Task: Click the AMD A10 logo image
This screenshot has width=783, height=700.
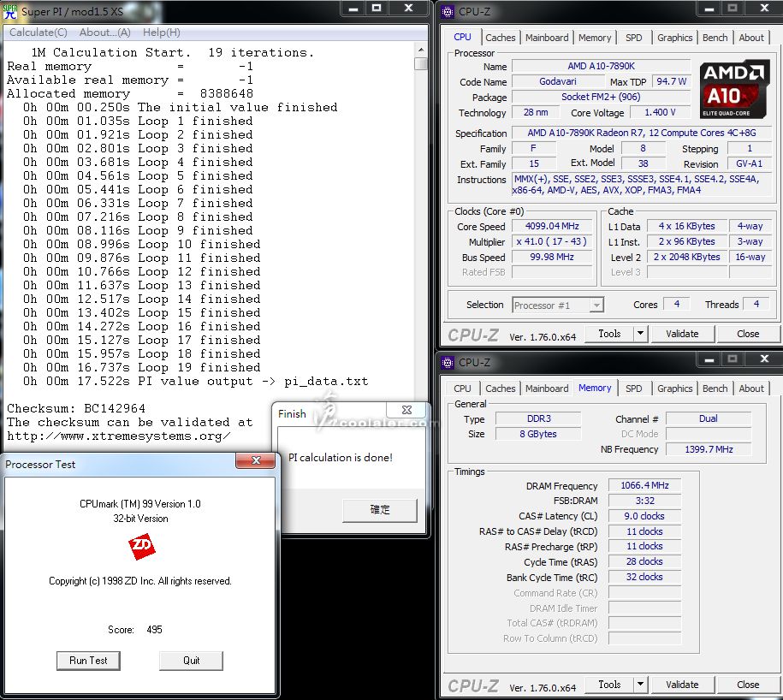Action: tap(734, 87)
